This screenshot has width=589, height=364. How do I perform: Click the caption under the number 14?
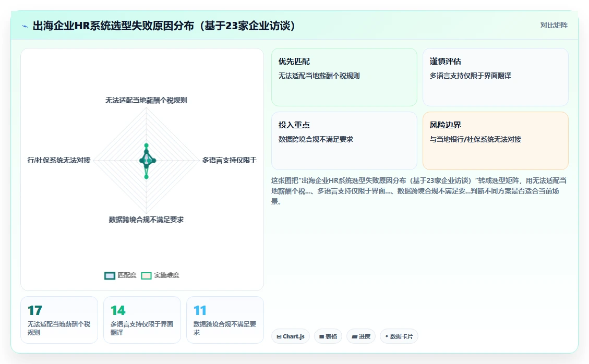click(x=142, y=329)
